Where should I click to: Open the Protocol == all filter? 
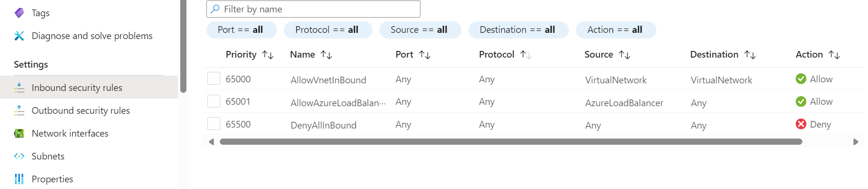tap(328, 30)
